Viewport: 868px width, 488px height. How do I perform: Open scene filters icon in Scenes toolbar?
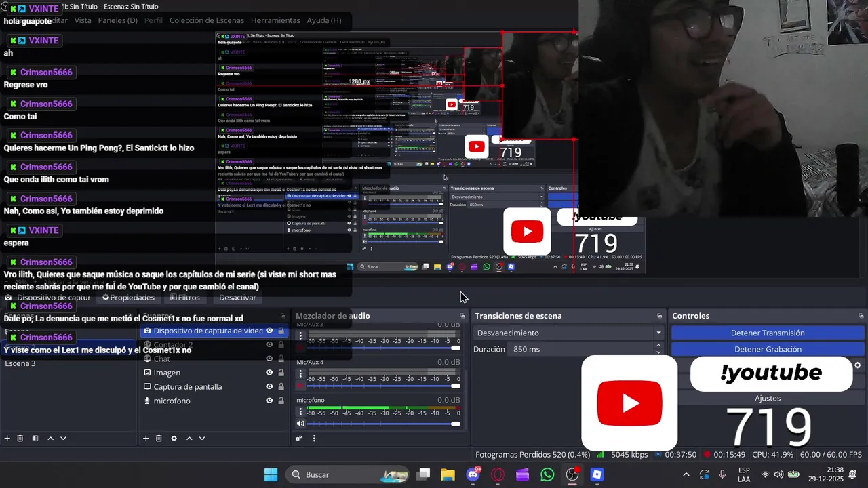pos(35,439)
